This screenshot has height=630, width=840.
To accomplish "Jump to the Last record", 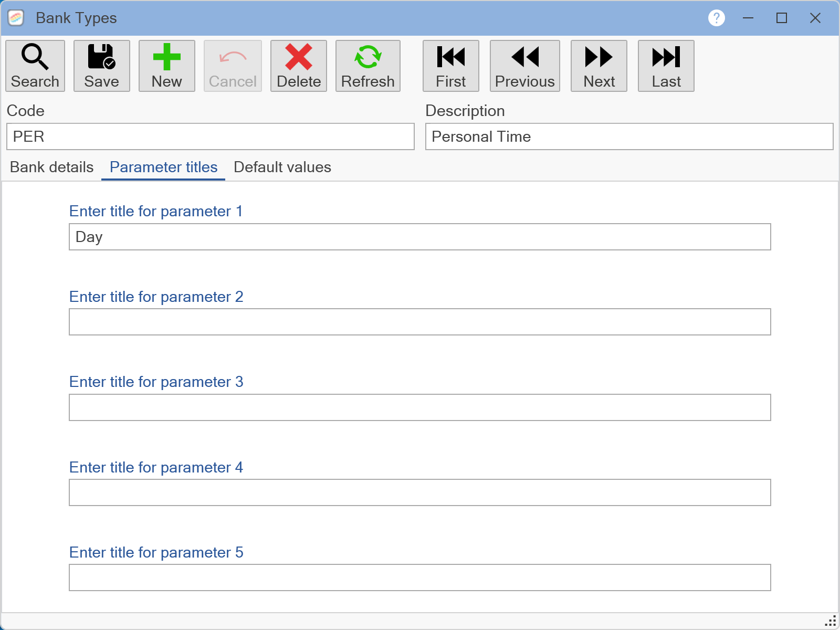I will [x=666, y=66].
